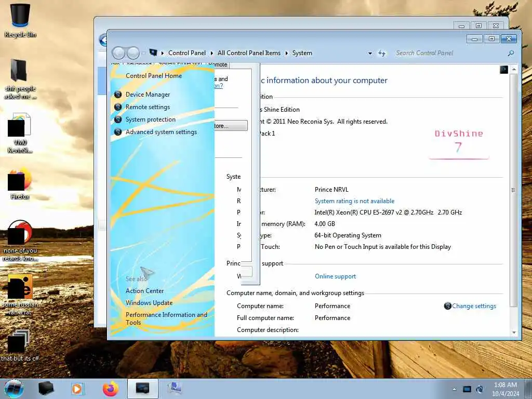Click the Start orb on the taskbar

coord(14,389)
